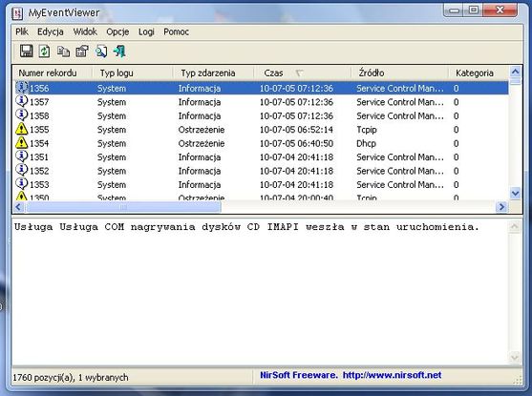Select record number 1357
532x396 pixels.
[39, 102]
